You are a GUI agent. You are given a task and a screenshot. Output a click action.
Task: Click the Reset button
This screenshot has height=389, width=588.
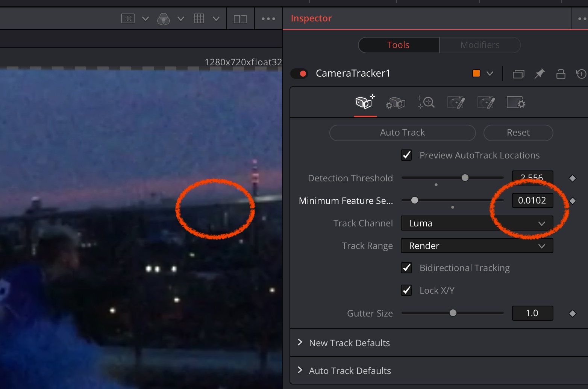[x=518, y=133]
